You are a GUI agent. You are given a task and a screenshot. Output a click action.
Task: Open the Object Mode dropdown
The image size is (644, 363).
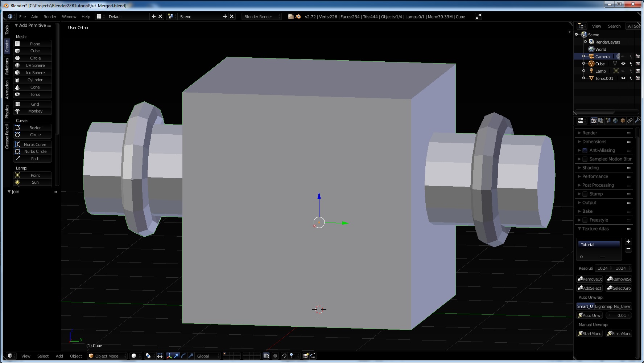107,356
